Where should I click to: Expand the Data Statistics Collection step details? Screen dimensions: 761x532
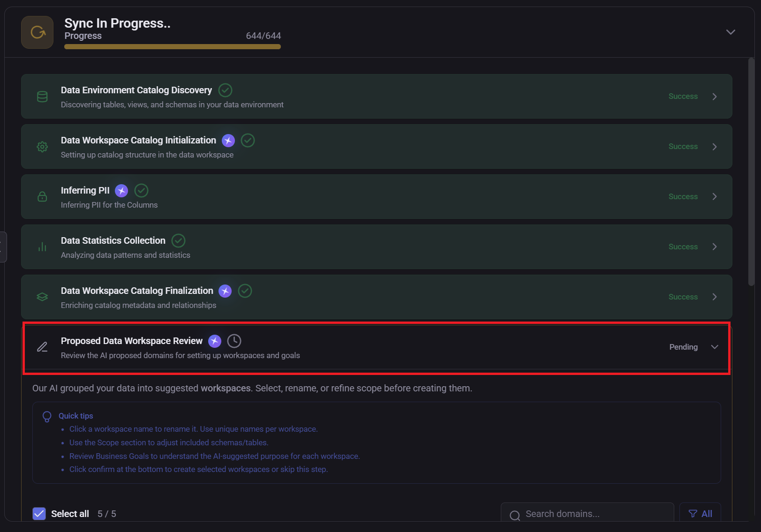click(x=714, y=247)
